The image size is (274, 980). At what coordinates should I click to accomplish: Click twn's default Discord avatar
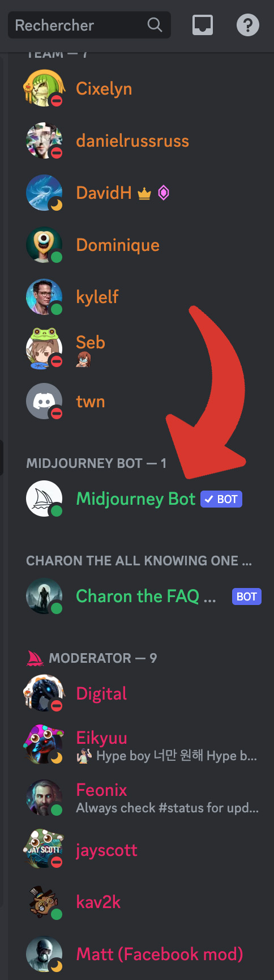tap(44, 401)
